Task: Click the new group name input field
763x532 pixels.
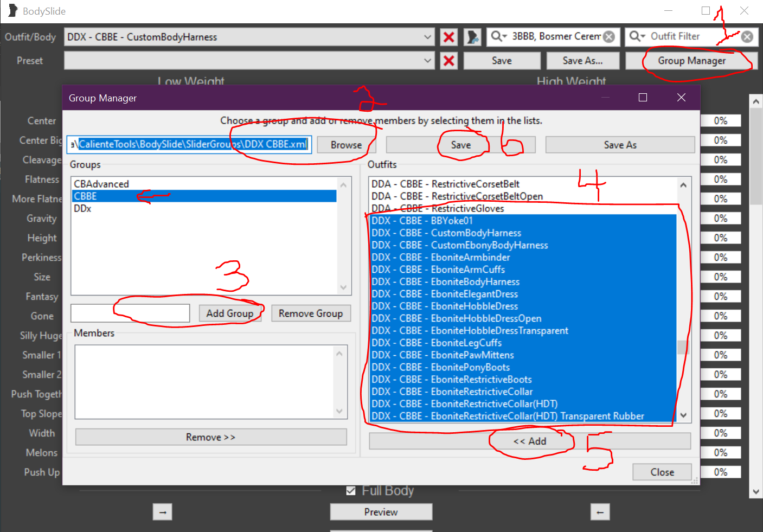Action: 130,313
